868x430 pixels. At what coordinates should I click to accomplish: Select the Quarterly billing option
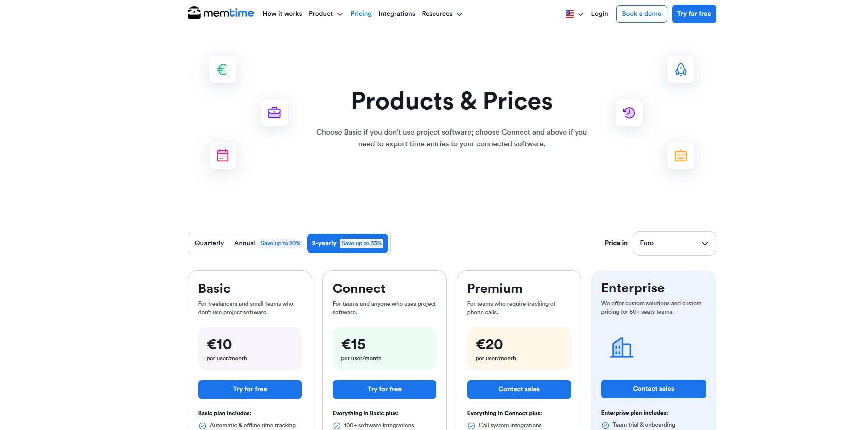[209, 243]
